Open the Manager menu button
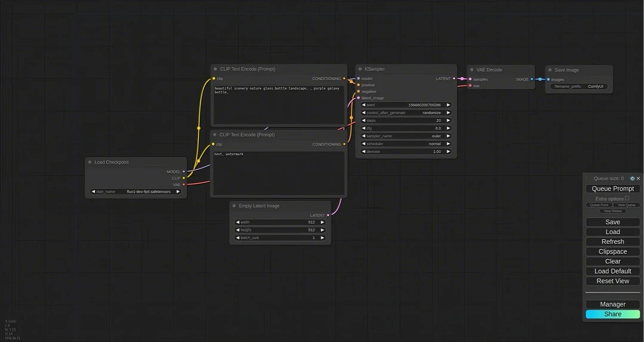The width and height of the screenshot is (644, 342). (x=613, y=304)
